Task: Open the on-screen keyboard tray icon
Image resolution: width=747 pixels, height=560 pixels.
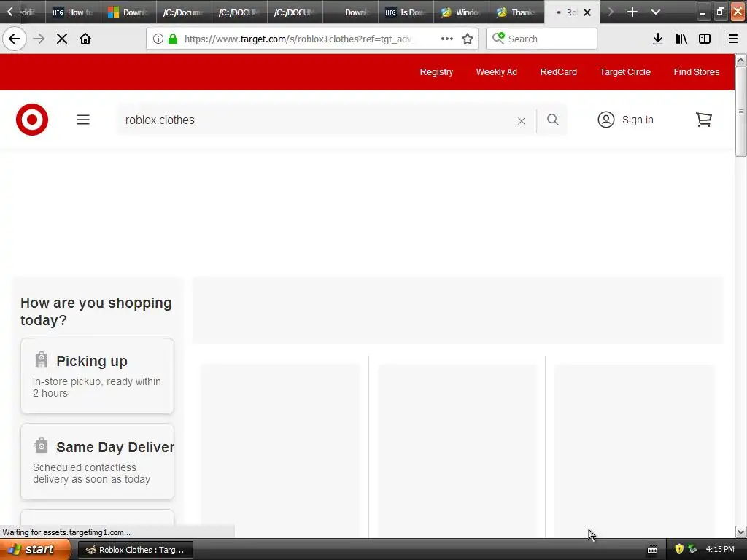Action: tap(652, 550)
